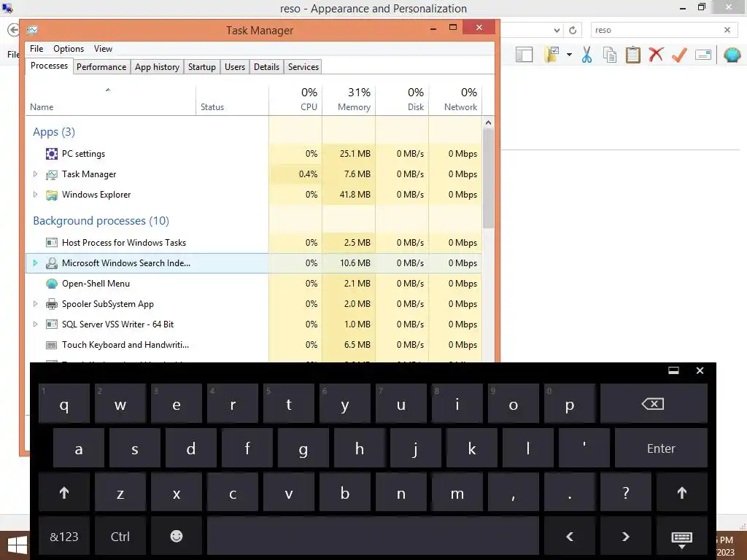
Task: Click the red X Delete icon
Action: 656,55
